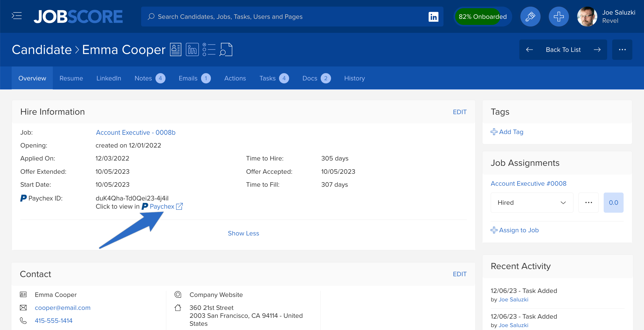Screen dimensions: 644x330
Task: Go to previous candidate with left arrow
Action: pyautogui.click(x=529, y=50)
